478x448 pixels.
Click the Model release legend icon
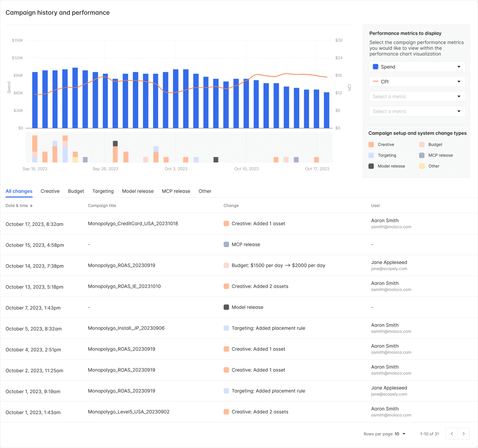tap(371, 166)
